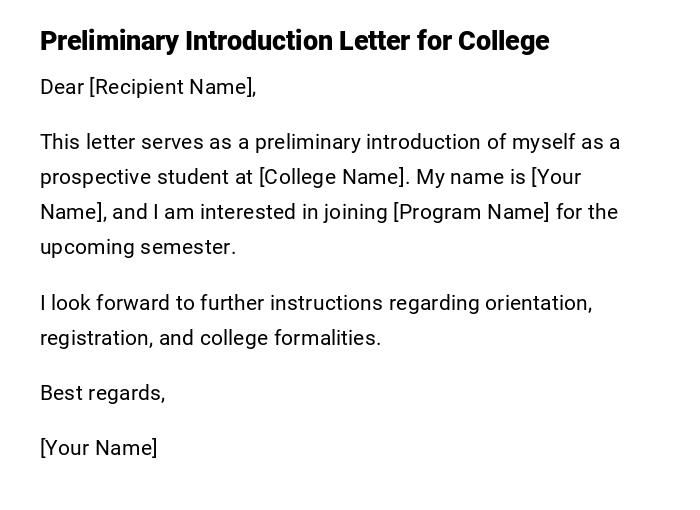Click the [College Name] placeholder

point(333,177)
